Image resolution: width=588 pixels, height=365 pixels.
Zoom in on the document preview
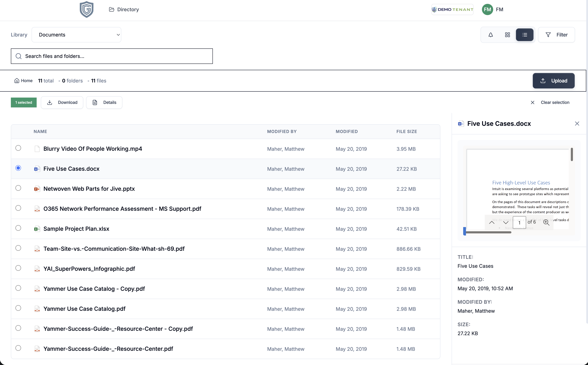[x=546, y=223]
